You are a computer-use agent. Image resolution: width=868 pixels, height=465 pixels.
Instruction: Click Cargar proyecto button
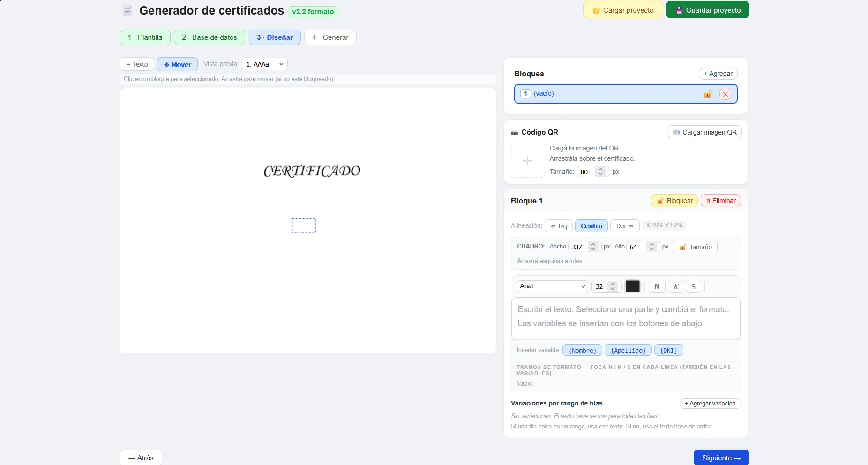tap(622, 10)
